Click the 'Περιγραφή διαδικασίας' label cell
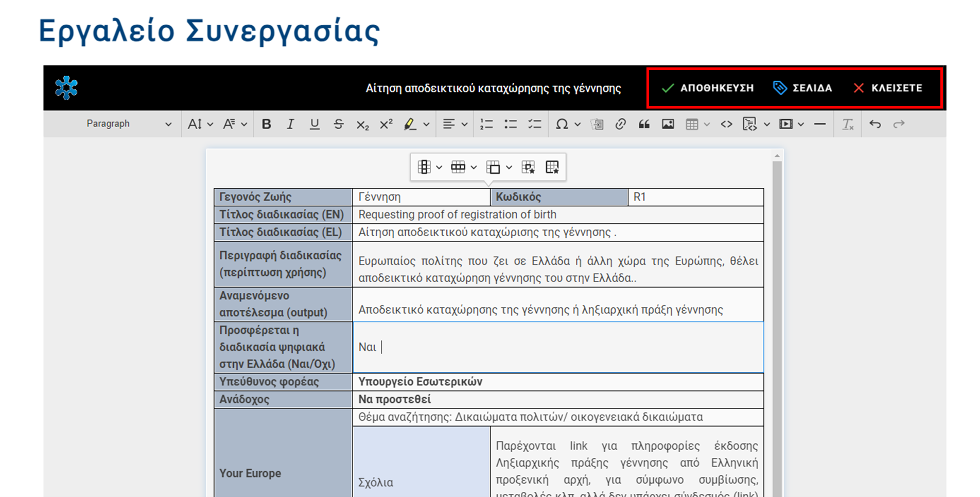Image resolution: width=980 pixels, height=497 pixels. [x=283, y=264]
